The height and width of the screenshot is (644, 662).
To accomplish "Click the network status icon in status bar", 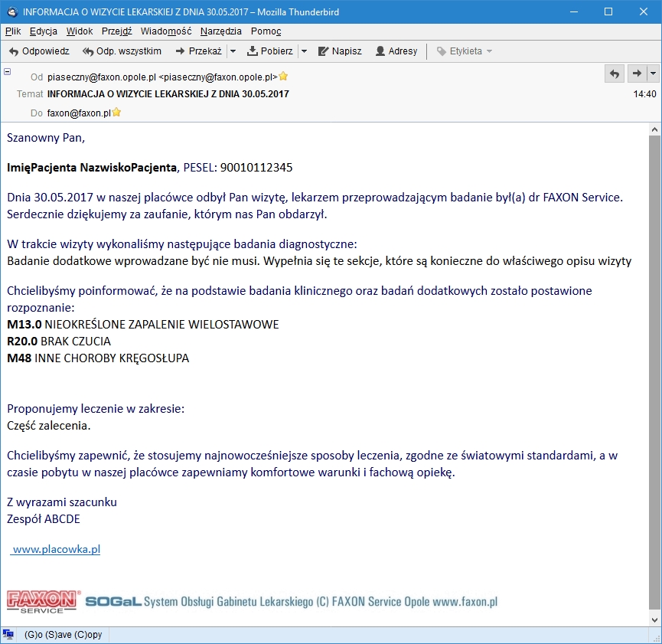I will [8, 634].
